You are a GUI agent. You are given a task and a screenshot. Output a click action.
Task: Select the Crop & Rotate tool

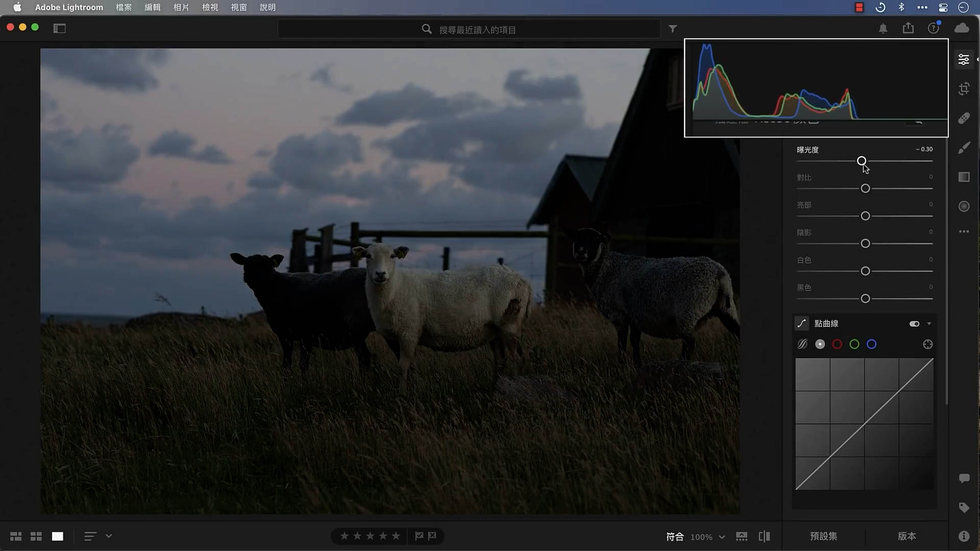[x=964, y=89]
